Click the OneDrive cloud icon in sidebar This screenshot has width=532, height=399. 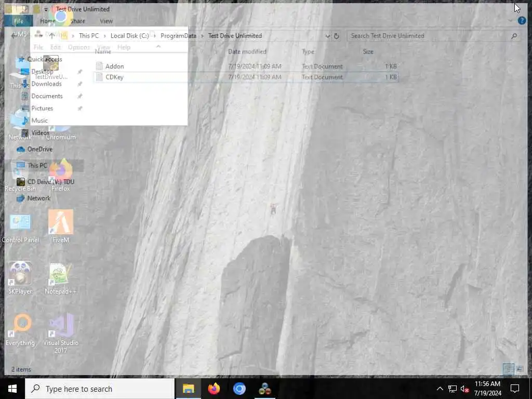pos(21,149)
